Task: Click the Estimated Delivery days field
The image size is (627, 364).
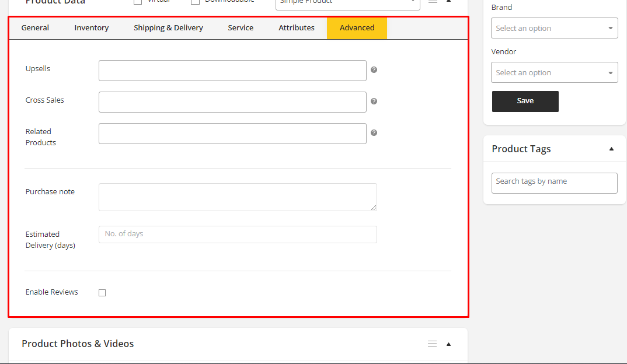Action: point(238,235)
